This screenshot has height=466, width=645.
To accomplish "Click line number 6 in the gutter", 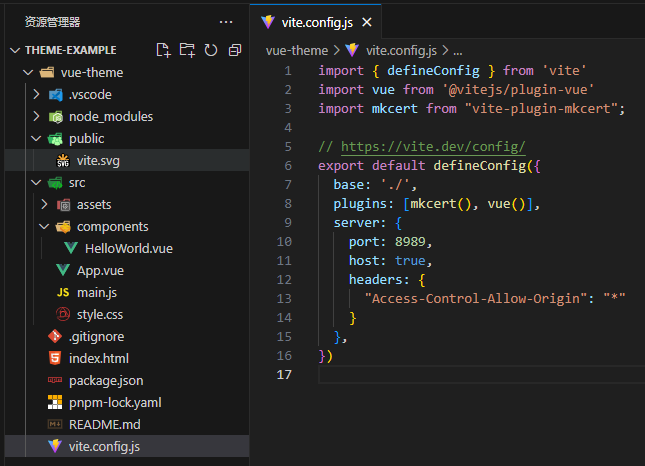I will point(288,166).
